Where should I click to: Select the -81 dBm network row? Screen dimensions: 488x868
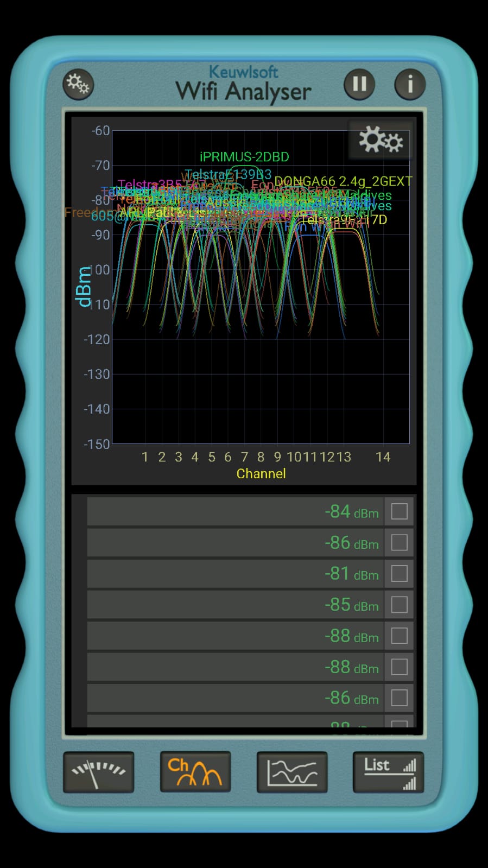tap(235, 573)
